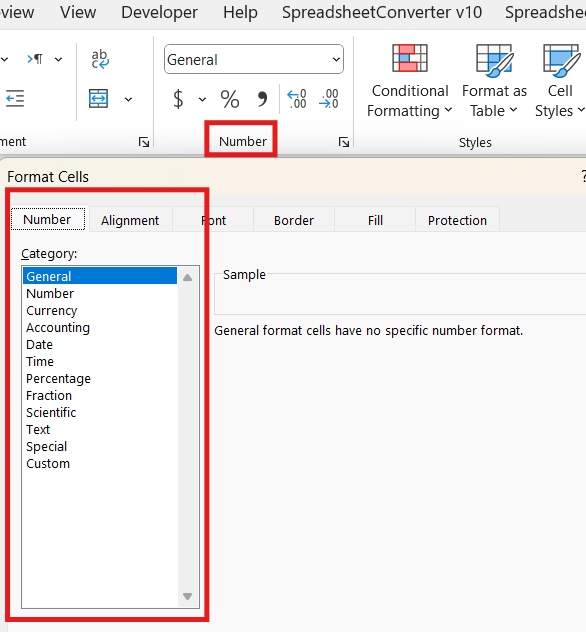
Task: Open the Number group dialog launcher
Action: coord(344,142)
